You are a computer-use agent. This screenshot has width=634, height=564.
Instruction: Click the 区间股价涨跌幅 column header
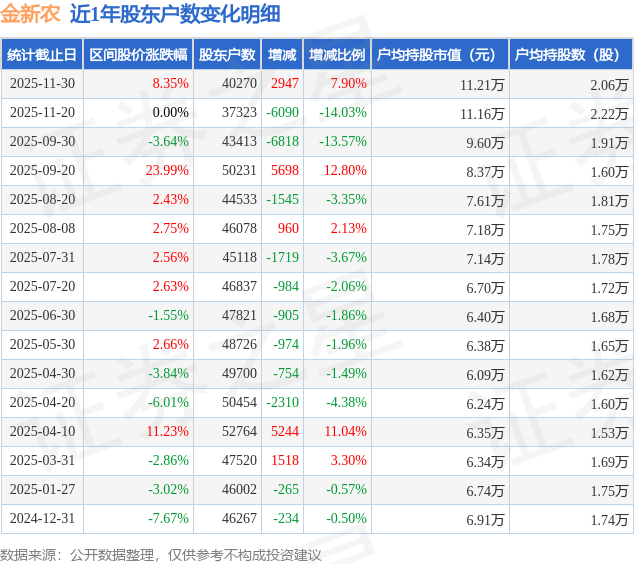(x=138, y=55)
